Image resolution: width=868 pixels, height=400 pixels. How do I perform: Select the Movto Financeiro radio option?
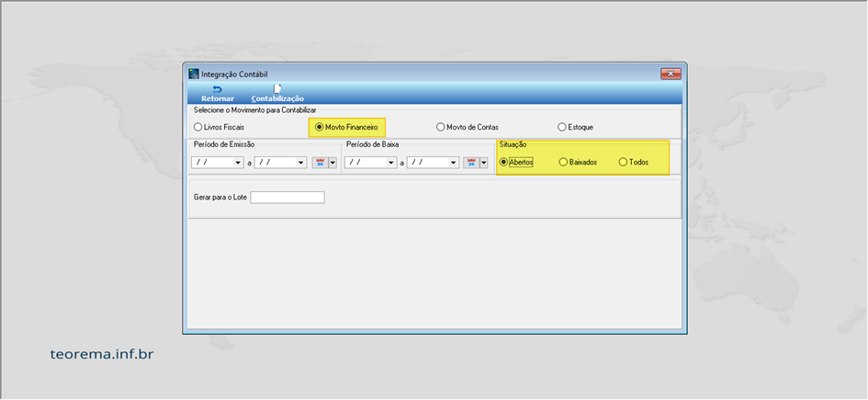(346, 127)
